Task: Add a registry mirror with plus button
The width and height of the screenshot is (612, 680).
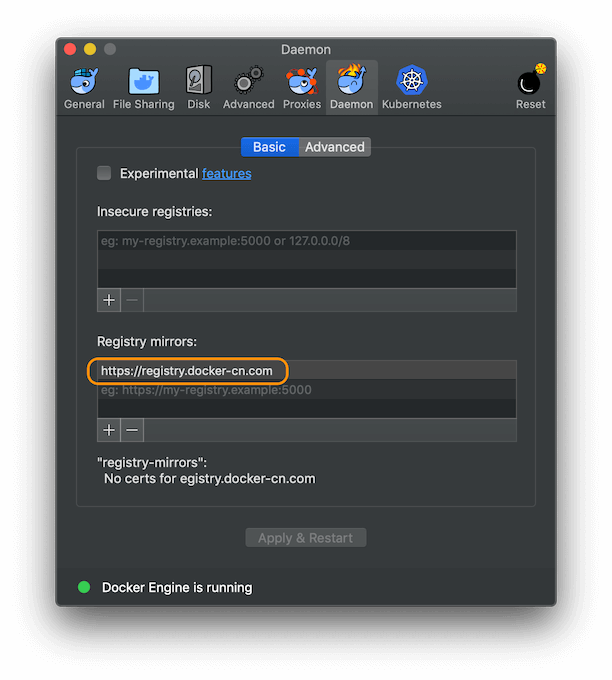Action: [x=109, y=430]
